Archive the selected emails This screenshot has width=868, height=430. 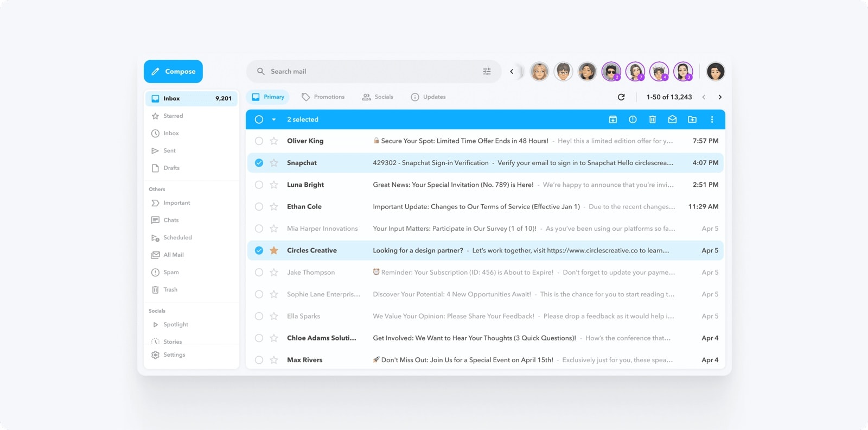coord(613,119)
